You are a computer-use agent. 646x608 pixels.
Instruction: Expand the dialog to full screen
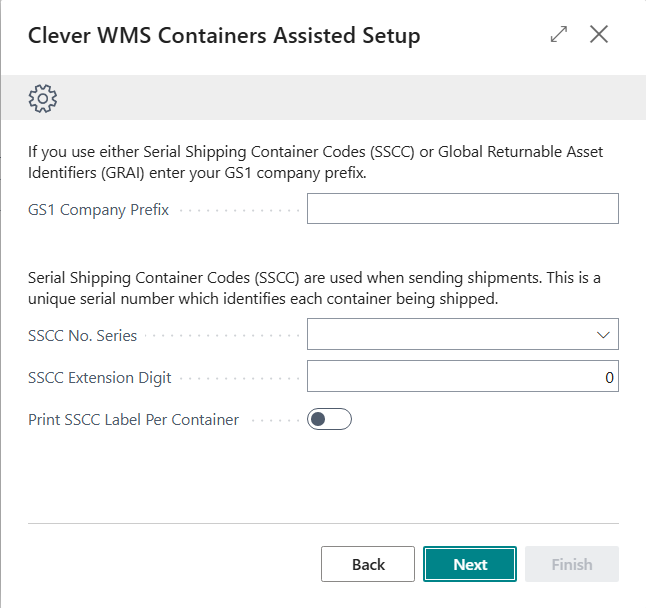(x=559, y=35)
